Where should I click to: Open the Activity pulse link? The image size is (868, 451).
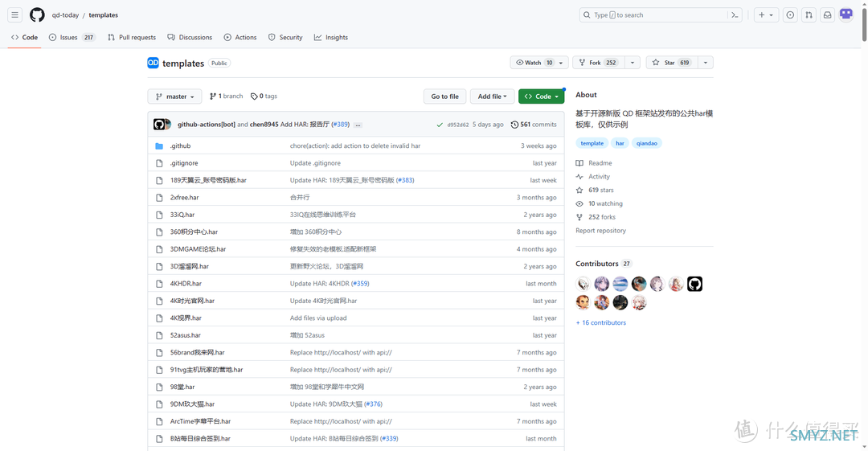tap(593, 176)
